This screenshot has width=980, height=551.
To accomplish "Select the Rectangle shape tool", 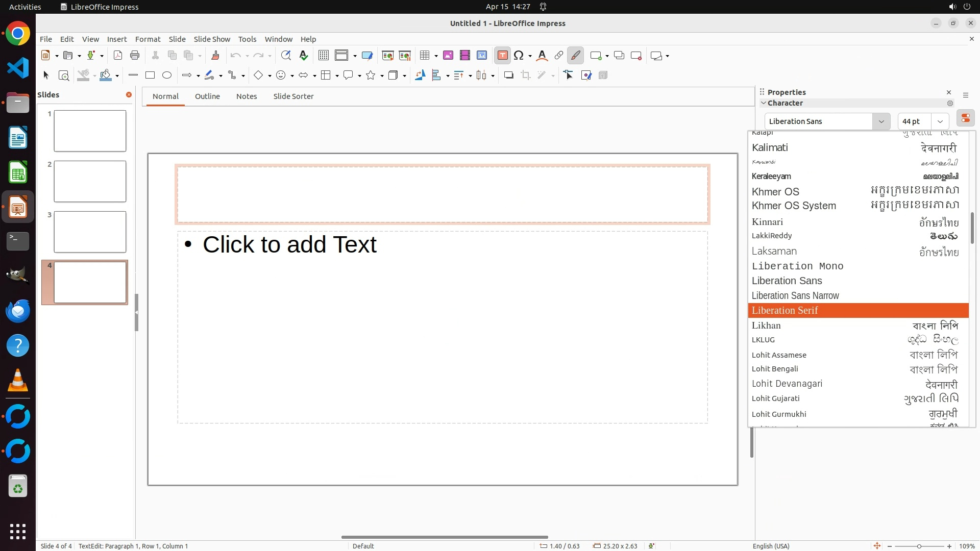I will [150, 76].
